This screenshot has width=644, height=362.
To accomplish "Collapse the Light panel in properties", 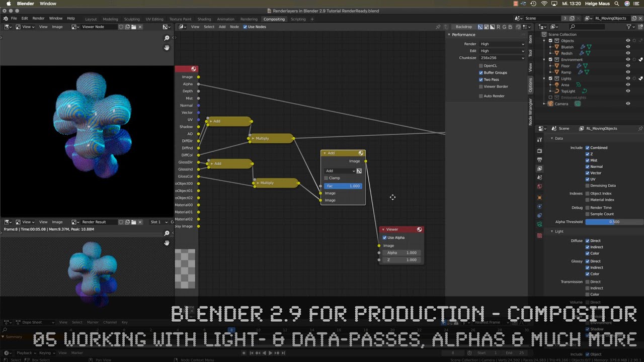I will pos(552,231).
